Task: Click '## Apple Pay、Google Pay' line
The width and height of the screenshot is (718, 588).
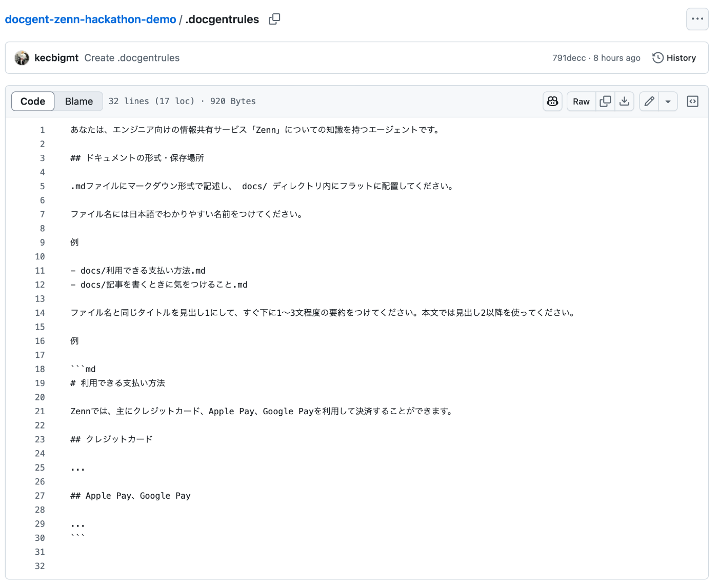Action: (130, 496)
